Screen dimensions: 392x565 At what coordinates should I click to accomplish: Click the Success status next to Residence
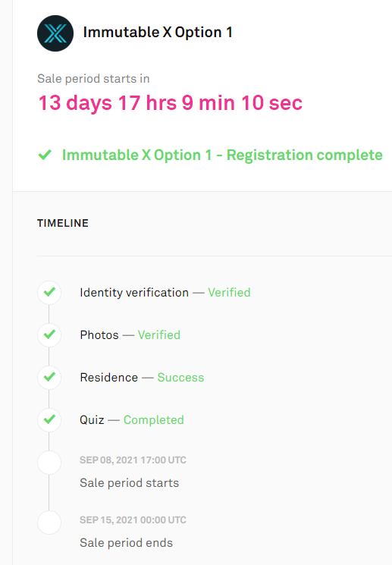point(180,378)
